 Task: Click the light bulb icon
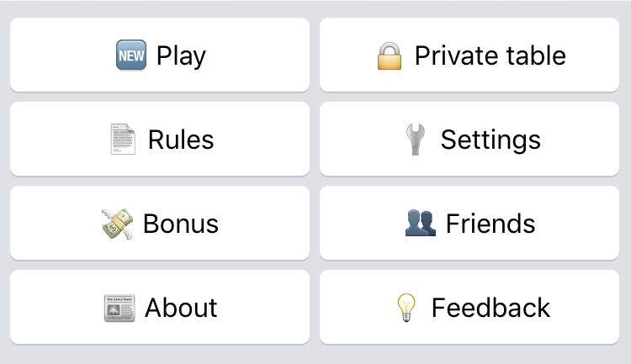(406, 308)
